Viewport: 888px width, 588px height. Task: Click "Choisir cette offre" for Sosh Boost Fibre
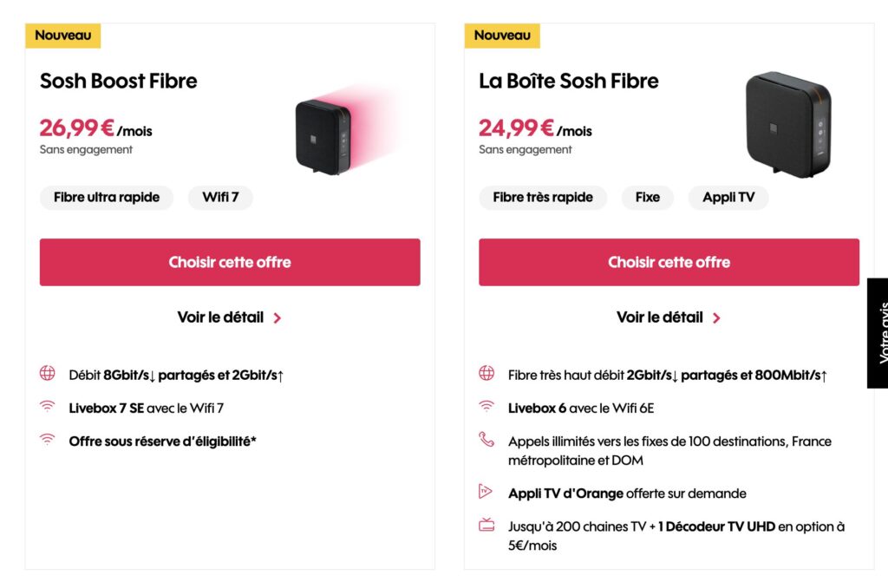[x=229, y=261]
